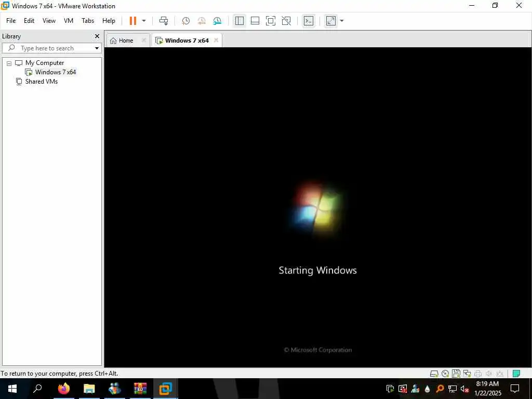Revert the virtual machine to previous snapshot
Screen dimensions: 532x399
202,21
